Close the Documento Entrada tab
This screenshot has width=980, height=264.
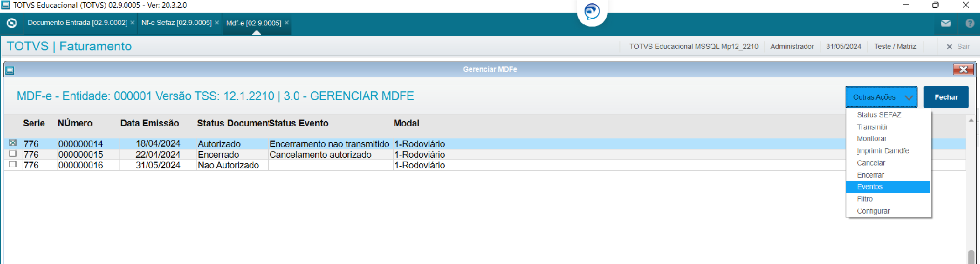pyautogui.click(x=132, y=23)
